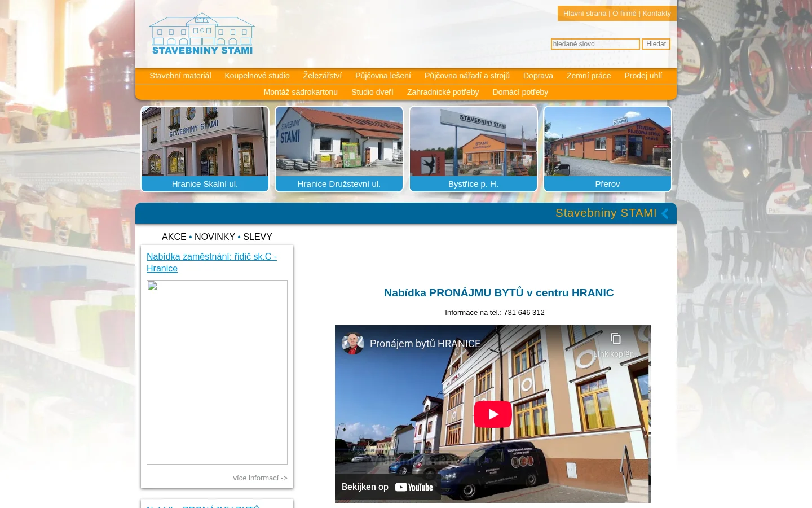Open Montáž sádrokartonu menu item

click(301, 92)
